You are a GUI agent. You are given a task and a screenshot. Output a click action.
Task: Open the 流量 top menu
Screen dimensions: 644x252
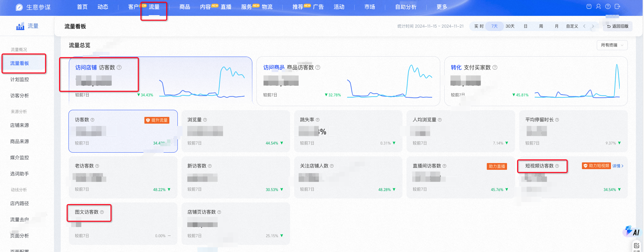(x=154, y=7)
